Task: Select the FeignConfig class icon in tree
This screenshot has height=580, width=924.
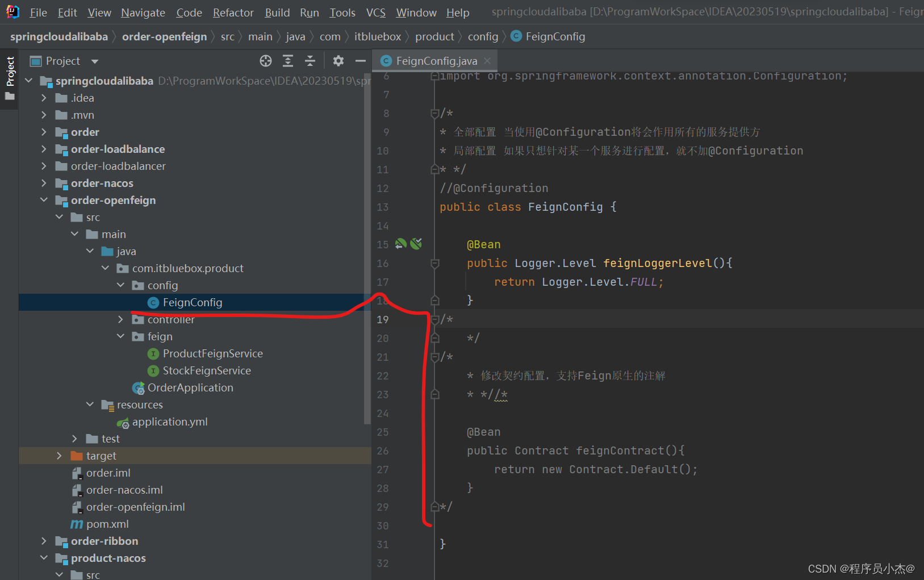Action: [x=153, y=303]
